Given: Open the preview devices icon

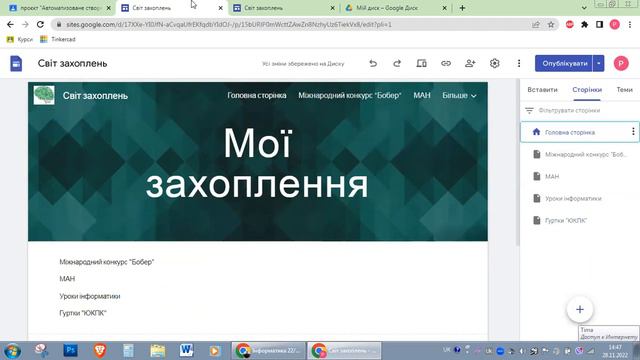Looking at the screenshot, I should pos(421,64).
